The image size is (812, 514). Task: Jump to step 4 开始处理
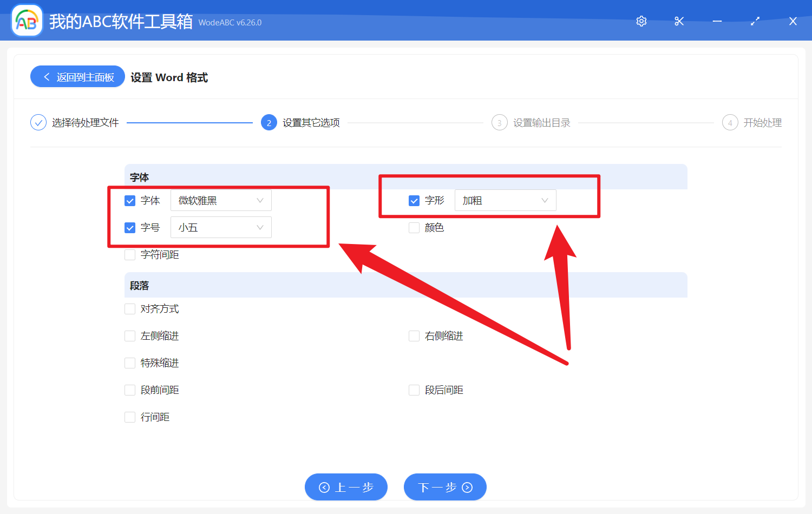pos(752,123)
